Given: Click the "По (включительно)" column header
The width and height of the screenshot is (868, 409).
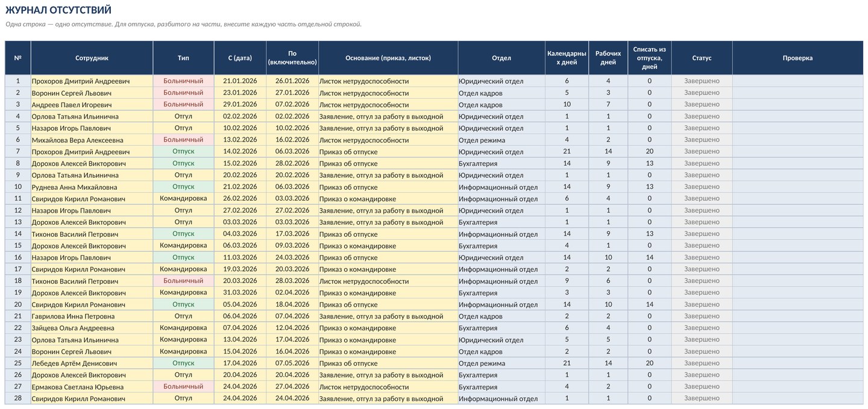Looking at the screenshot, I should pos(292,58).
